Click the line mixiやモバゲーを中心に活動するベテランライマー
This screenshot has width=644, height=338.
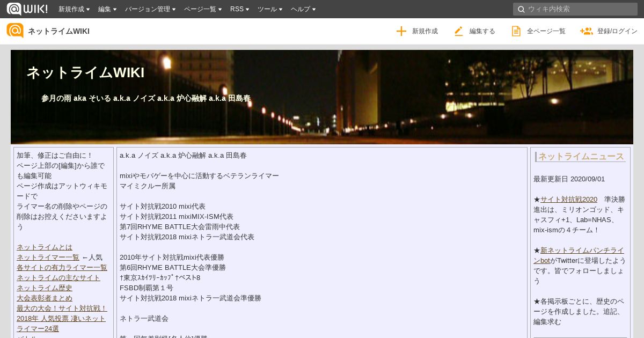click(199, 176)
